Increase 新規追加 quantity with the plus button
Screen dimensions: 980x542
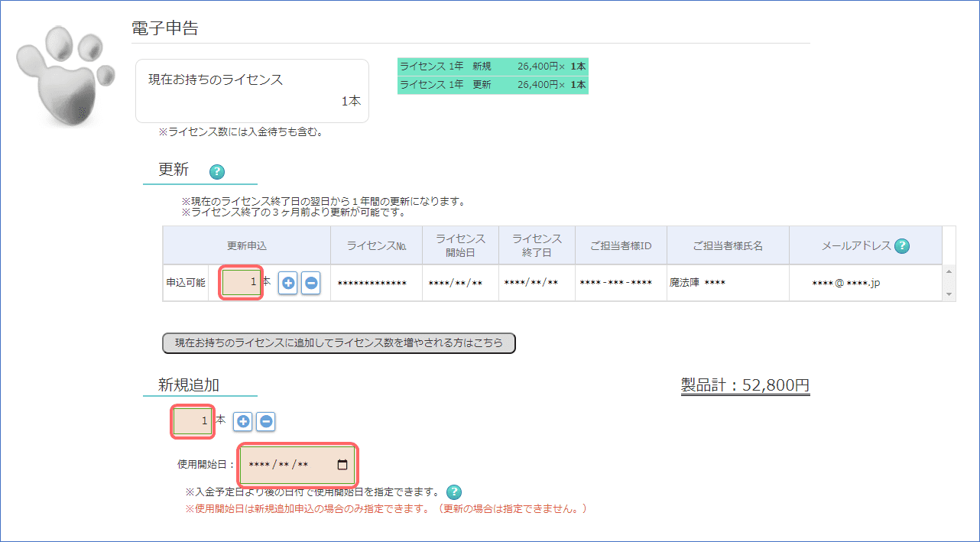[243, 421]
